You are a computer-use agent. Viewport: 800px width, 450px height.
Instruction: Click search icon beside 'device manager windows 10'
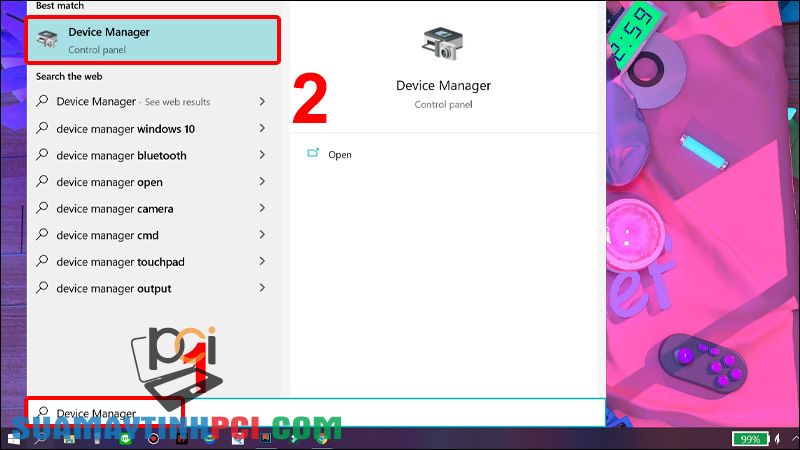click(x=42, y=128)
